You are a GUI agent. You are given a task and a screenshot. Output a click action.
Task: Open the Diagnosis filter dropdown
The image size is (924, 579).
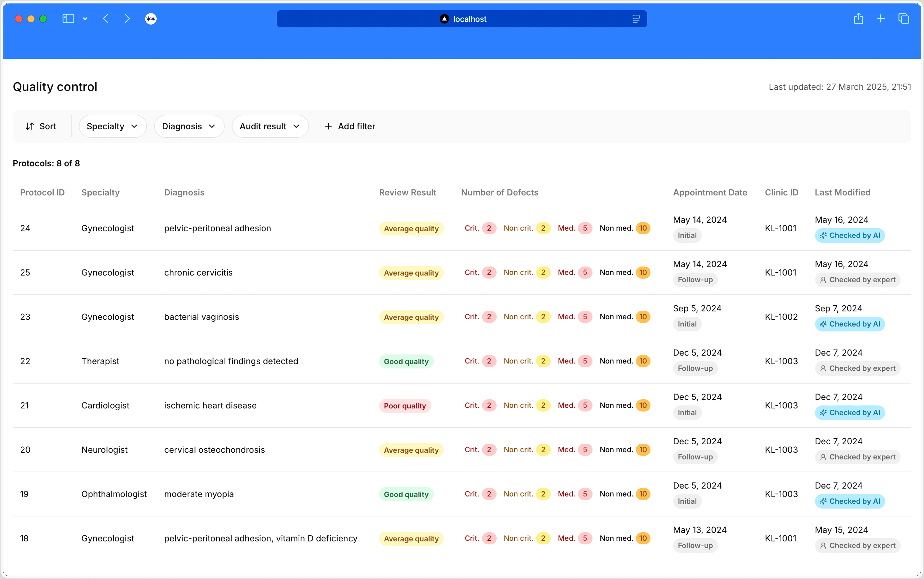click(189, 126)
